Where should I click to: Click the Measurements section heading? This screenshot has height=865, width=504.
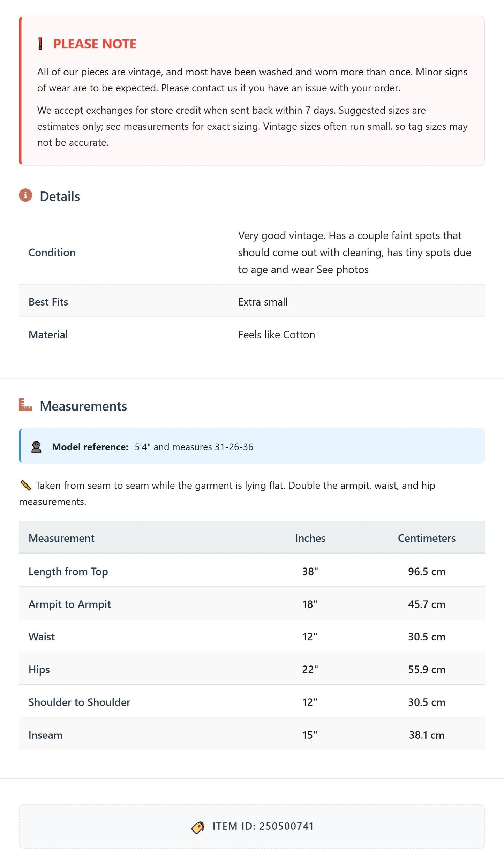coord(83,406)
